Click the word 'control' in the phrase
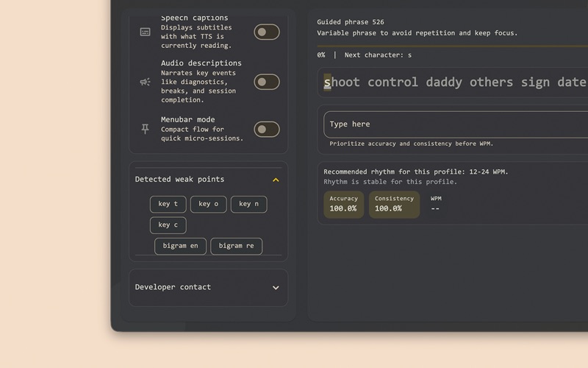Screen dimensions: 588x368 (x=392, y=82)
